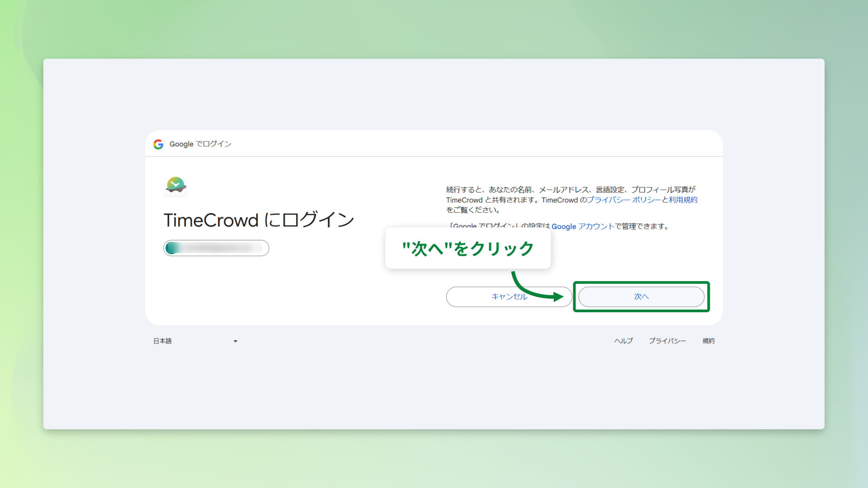The image size is (868, 488).
Task: Open the プライバシー footer link
Action: 667,341
